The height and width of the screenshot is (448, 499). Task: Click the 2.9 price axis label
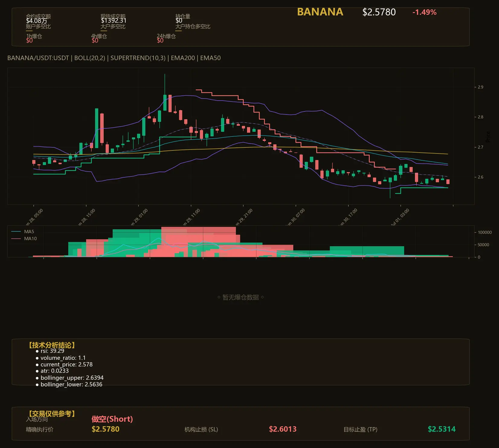click(480, 87)
